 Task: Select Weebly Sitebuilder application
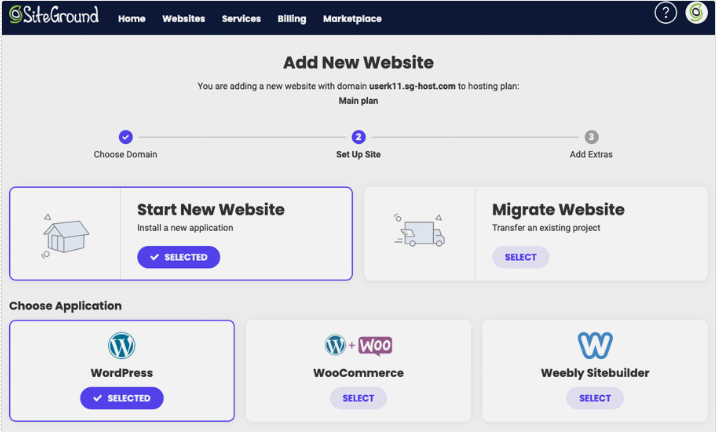click(x=595, y=398)
